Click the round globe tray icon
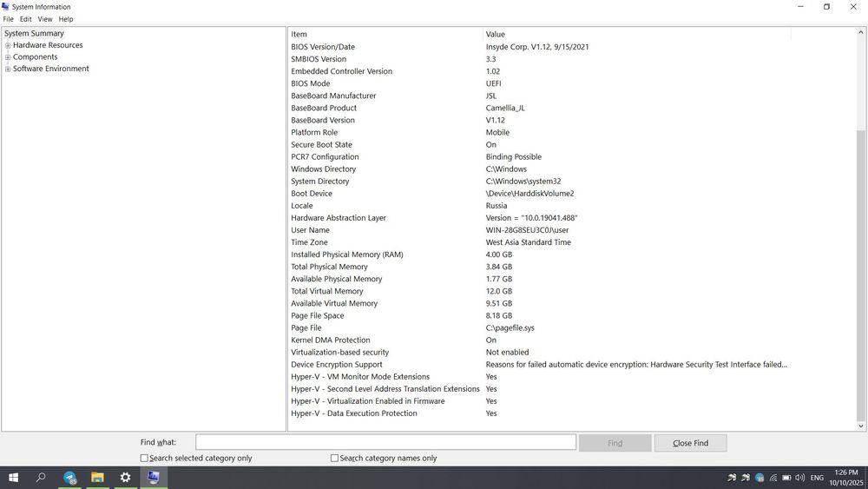 coord(759,478)
